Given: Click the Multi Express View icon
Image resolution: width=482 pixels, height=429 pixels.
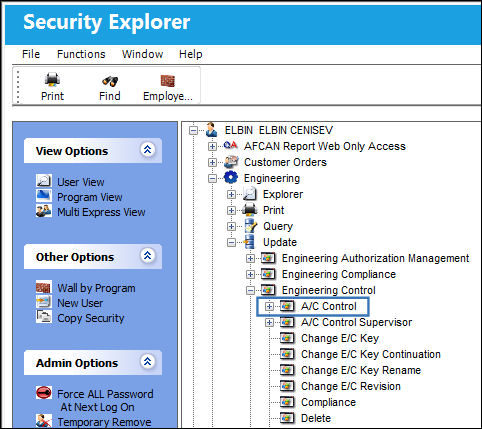Looking at the screenshot, I should coord(44,211).
